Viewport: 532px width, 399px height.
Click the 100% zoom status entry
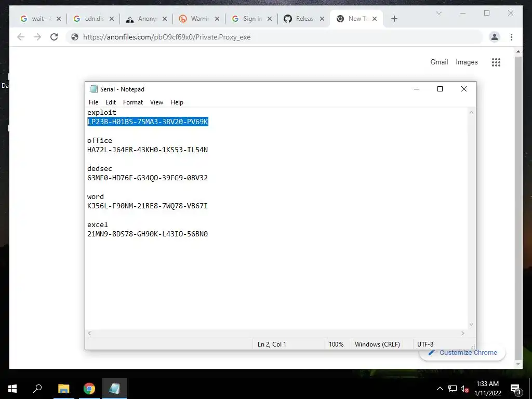[336, 344]
